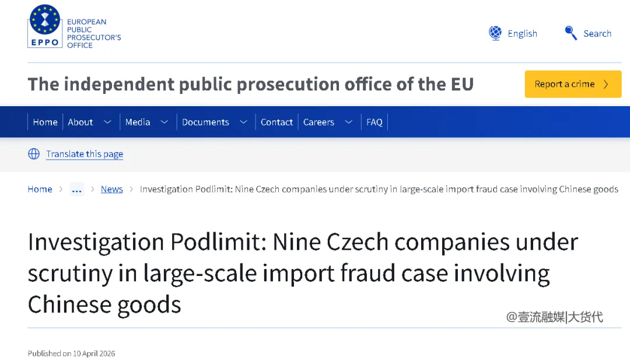Expand the Careers menu chevron

(349, 122)
